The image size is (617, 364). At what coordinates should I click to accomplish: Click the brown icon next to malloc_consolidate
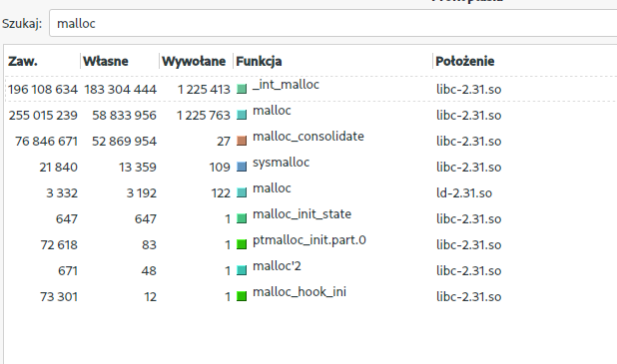pos(242,141)
